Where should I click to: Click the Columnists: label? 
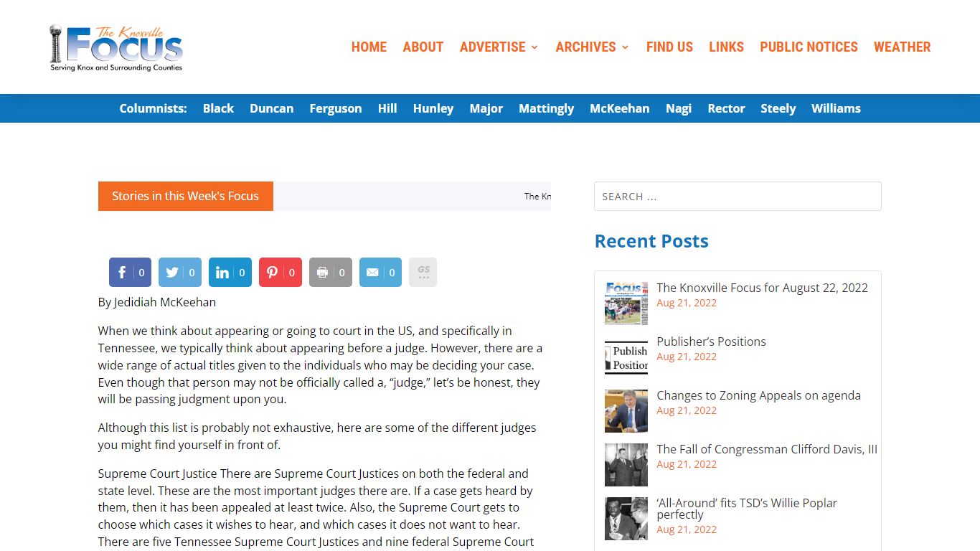coord(153,108)
